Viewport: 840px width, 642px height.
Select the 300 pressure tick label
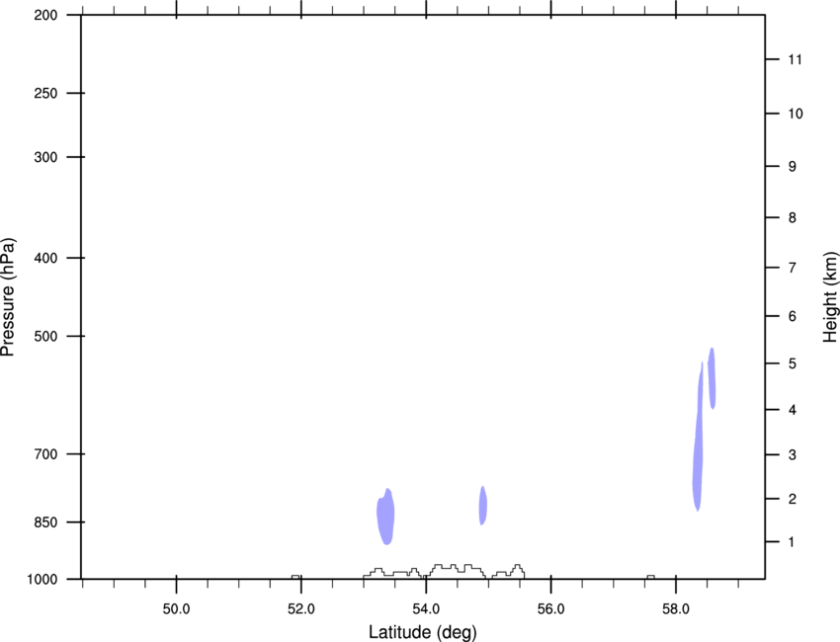[x=45, y=157]
